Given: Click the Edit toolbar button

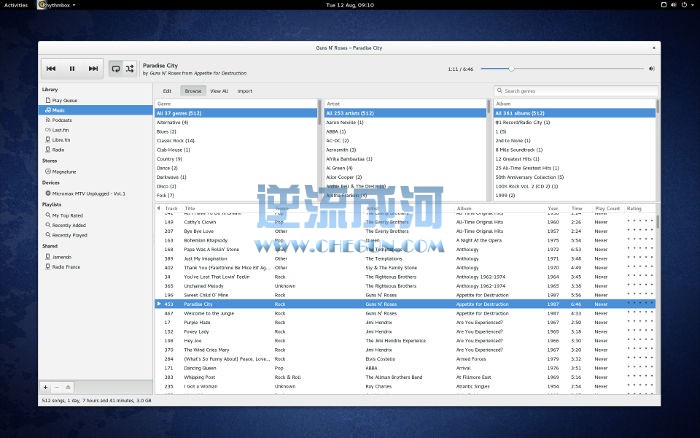Looking at the screenshot, I should [x=167, y=91].
